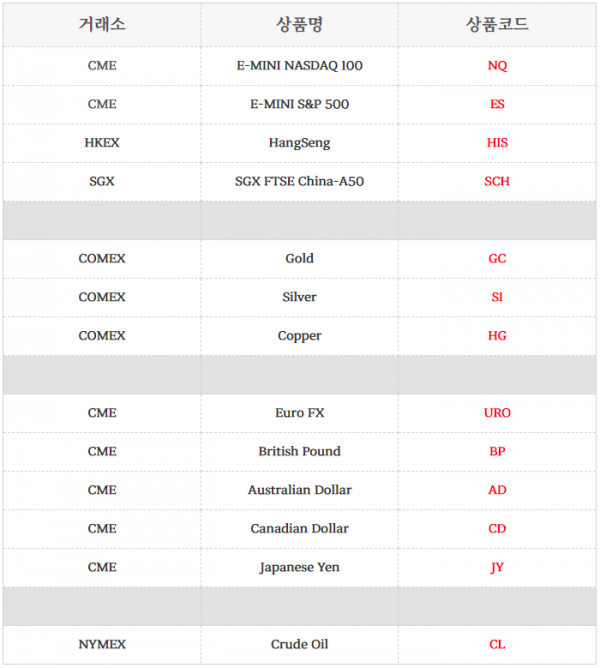
Task: Click the 상품코드 column header
Action: tap(497, 24)
